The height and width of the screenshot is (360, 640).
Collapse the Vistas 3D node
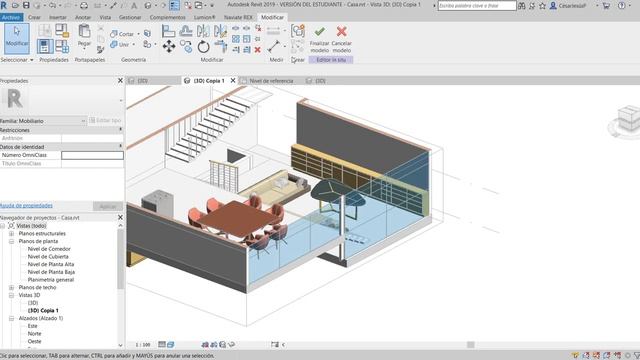point(11,295)
